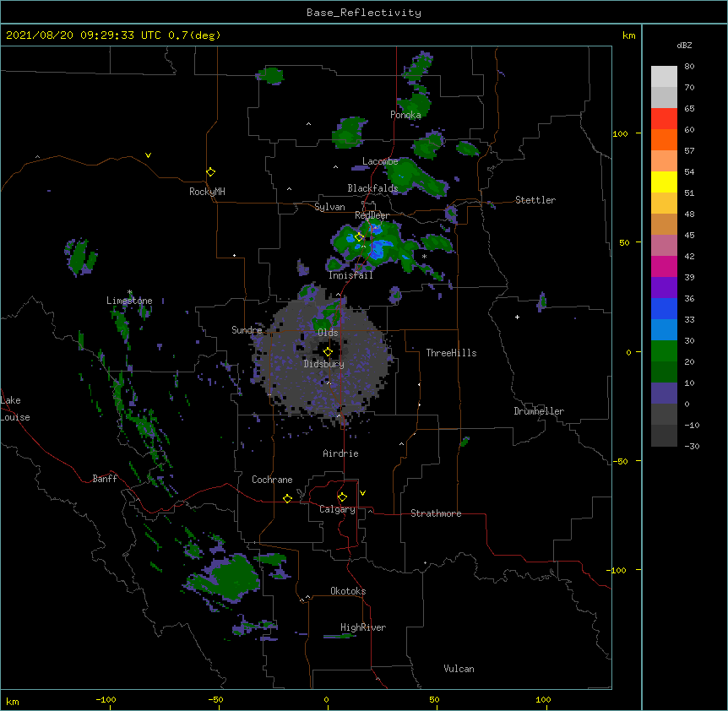Pick the red 60-65 dBZ legend swatch
Screen dimensions: 728x711
tap(664, 119)
